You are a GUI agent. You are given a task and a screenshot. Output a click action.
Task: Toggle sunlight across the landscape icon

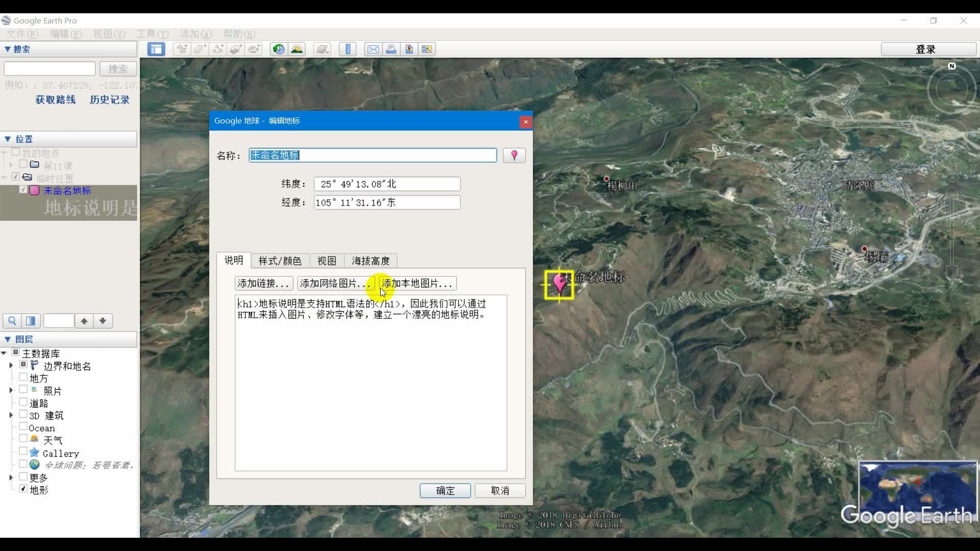297,49
